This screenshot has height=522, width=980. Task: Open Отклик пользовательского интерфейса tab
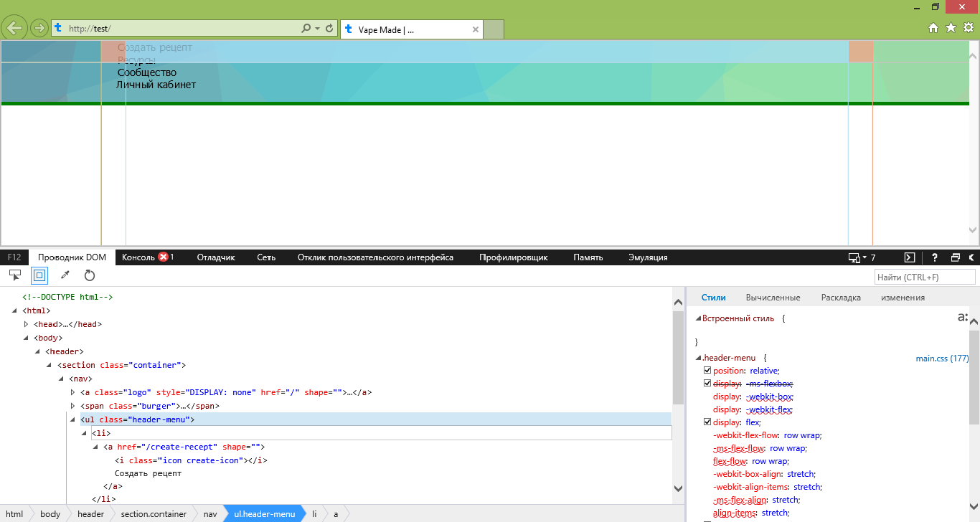(375, 257)
